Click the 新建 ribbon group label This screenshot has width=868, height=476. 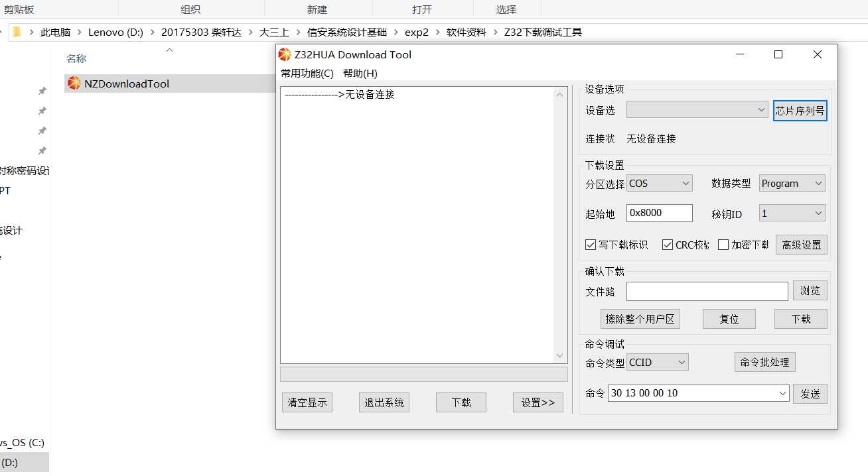[x=317, y=9]
